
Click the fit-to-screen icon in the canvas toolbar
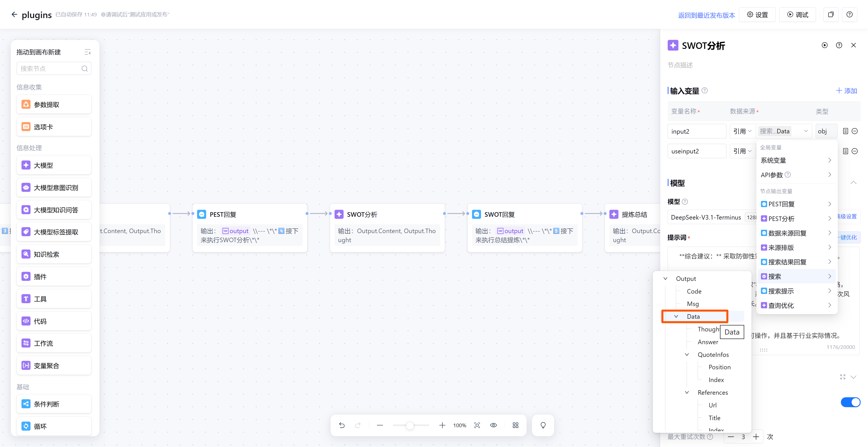[477, 425]
